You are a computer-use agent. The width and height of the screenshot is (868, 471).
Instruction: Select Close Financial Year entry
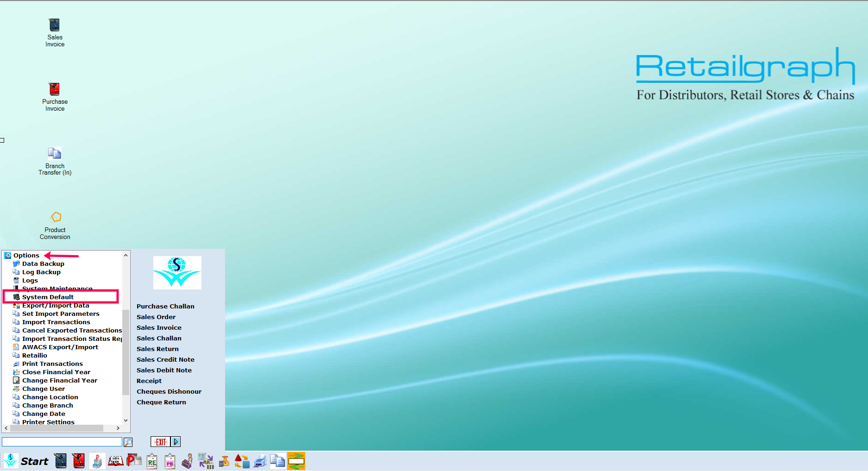[56, 372]
